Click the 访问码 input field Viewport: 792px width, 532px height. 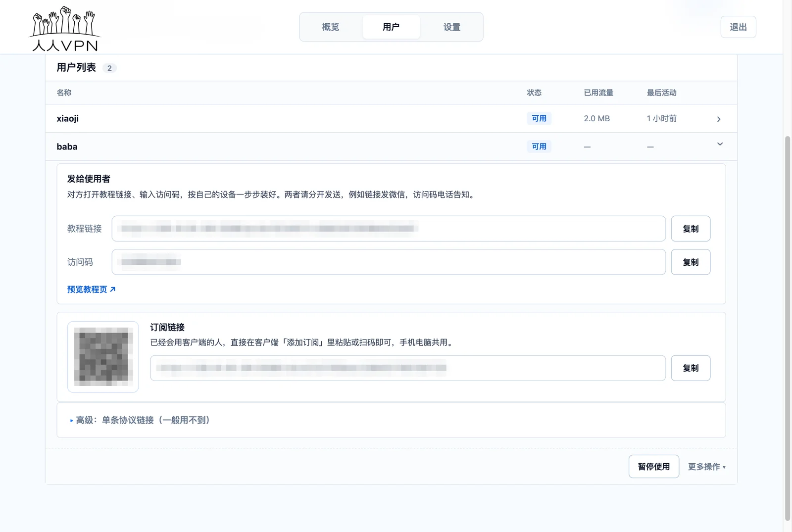point(389,262)
